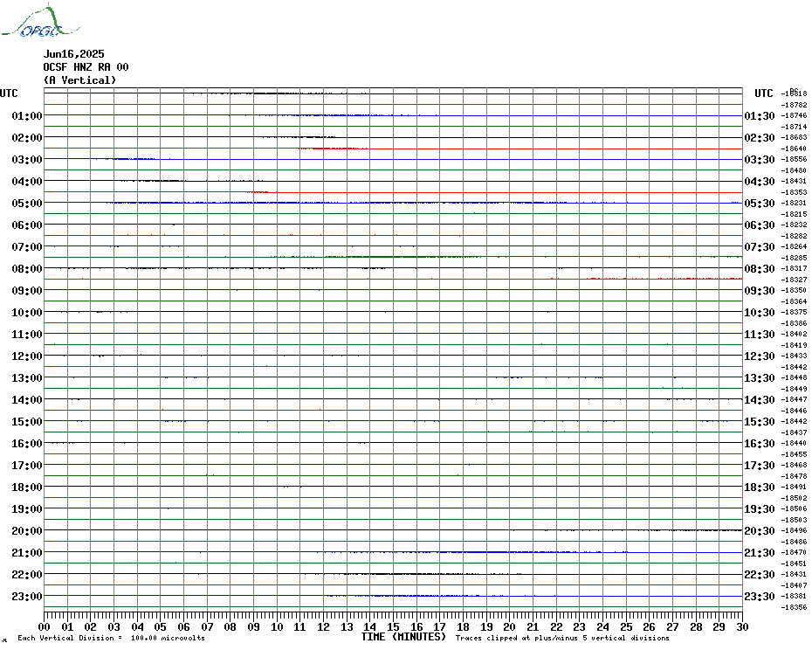The image size is (812, 650).
Task: Click the DC offset value '-18782'
Action: tap(794, 105)
